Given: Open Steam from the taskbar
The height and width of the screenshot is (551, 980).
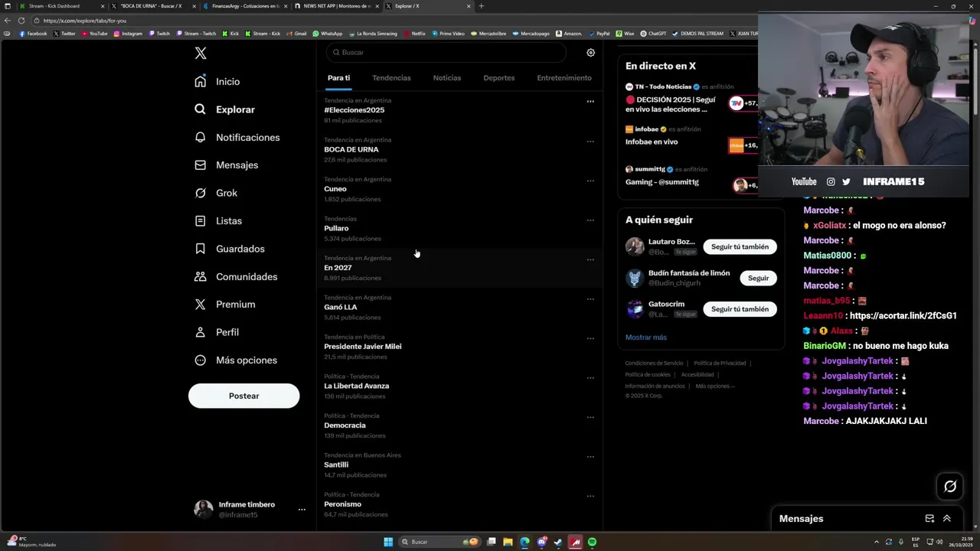Looking at the screenshot, I should coord(558,542).
